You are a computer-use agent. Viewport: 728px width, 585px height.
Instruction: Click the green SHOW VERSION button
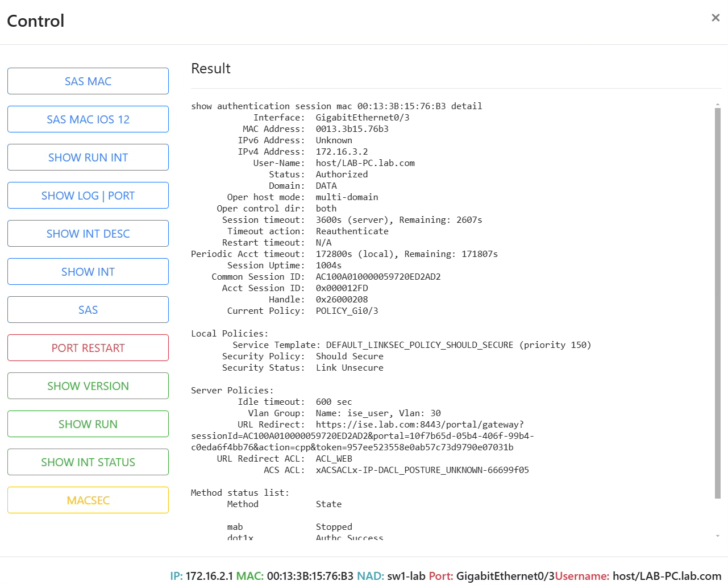[x=88, y=386]
